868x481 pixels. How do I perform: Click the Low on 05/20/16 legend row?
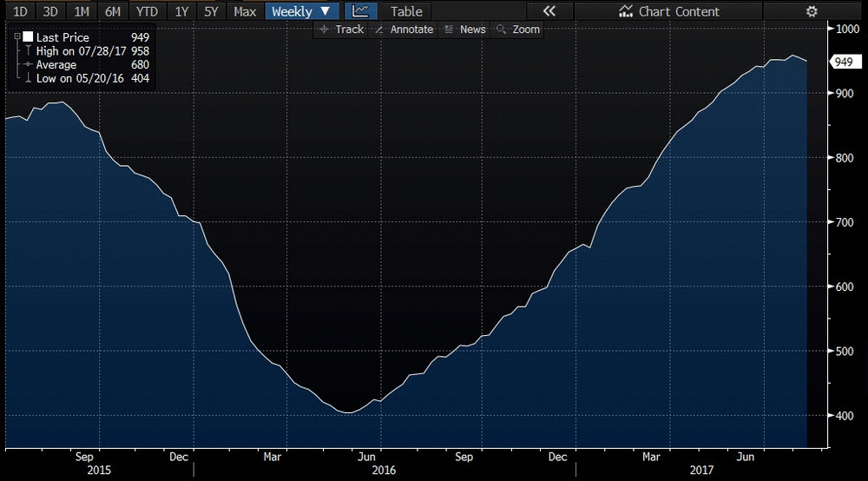pos(87,79)
